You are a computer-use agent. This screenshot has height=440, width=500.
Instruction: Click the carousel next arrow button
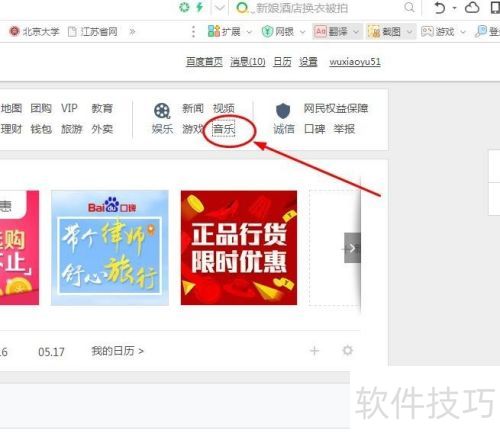(352, 248)
